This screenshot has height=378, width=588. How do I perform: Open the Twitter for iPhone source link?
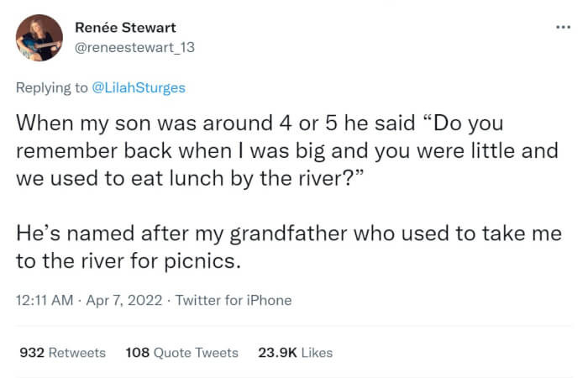(x=234, y=300)
